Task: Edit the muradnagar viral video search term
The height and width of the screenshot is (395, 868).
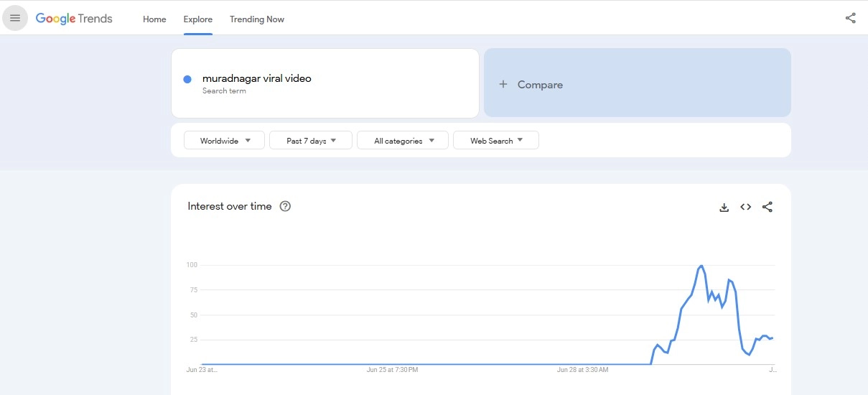Action: (x=256, y=78)
